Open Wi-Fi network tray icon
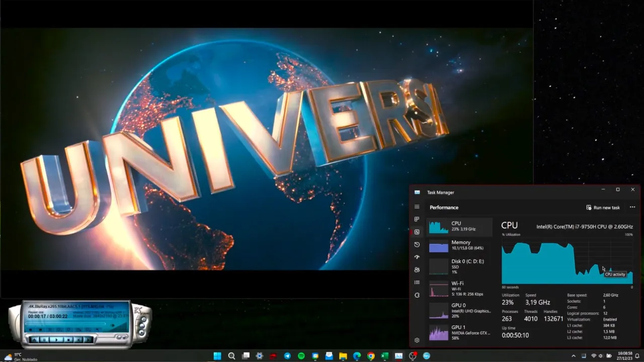 [593, 356]
